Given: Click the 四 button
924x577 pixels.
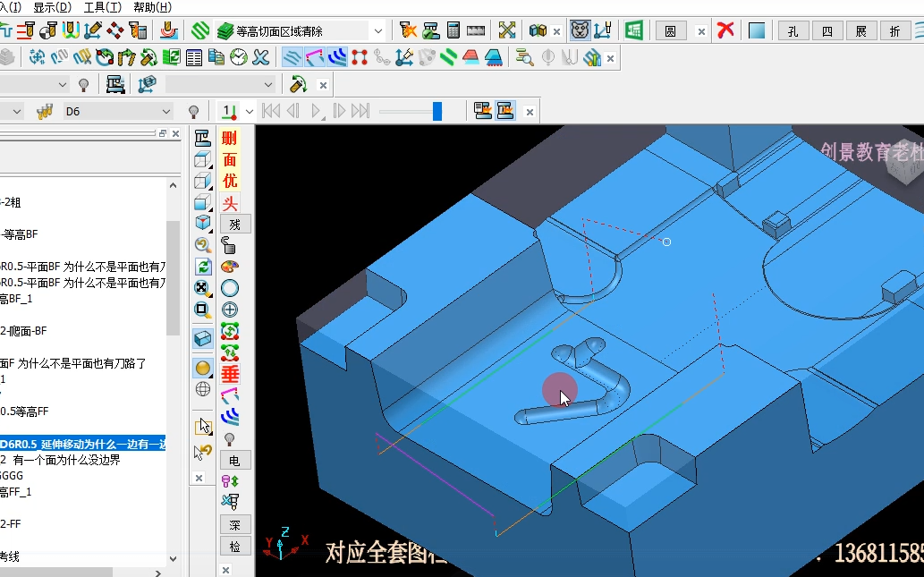Looking at the screenshot, I should [827, 30].
